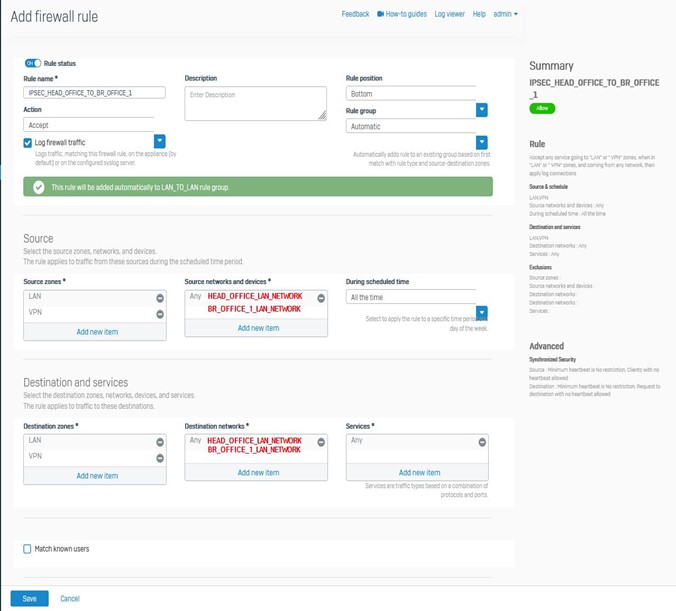676x611 pixels.
Task: Remove Any from source networks list
Action: [x=321, y=298]
